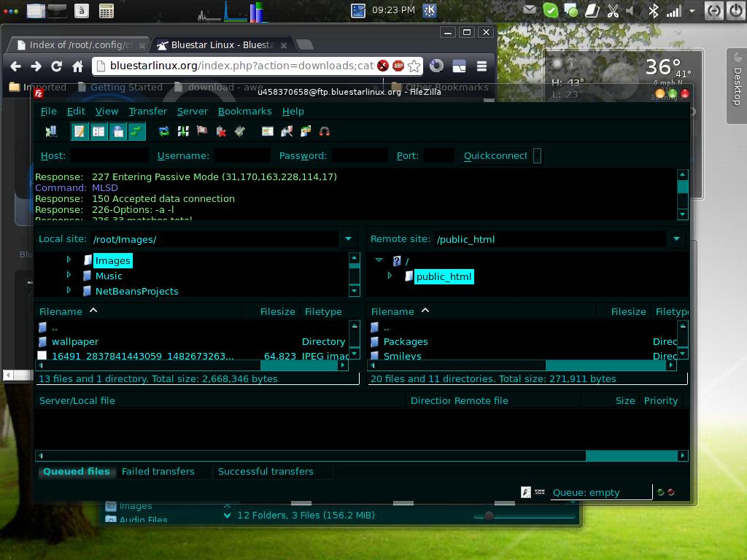The height and width of the screenshot is (560, 747).
Task: Open the Edit menu in FileZilla
Action: pyautogui.click(x=76, y=112)
